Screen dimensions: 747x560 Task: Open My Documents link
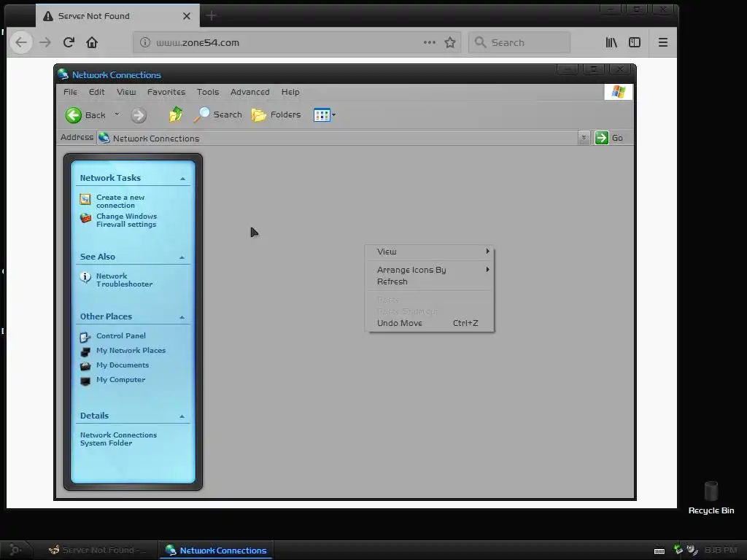[123, 365]
